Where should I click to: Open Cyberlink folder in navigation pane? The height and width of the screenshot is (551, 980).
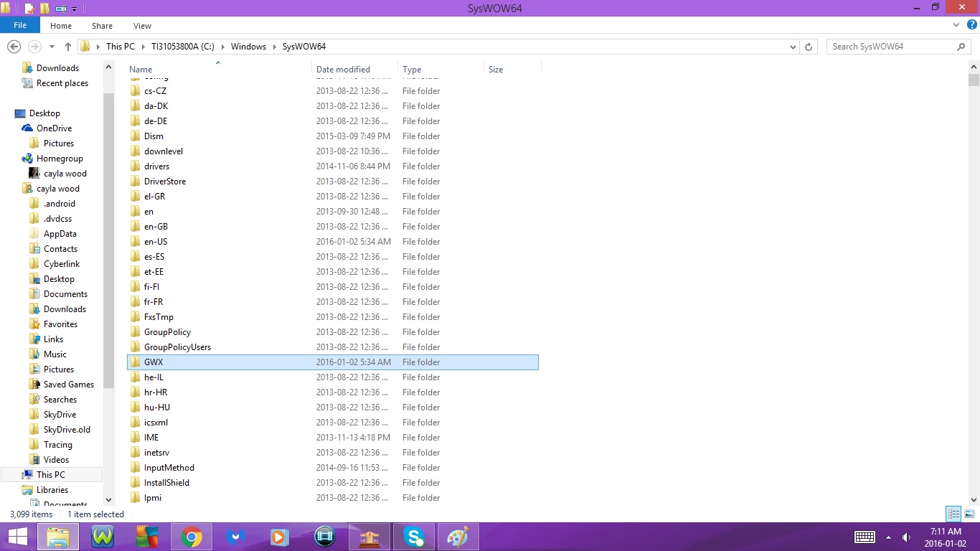coord(62,264)
